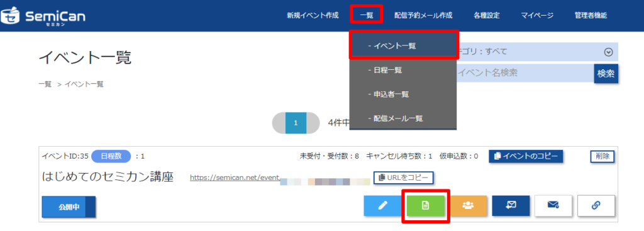Click the SemiCan logo

[43, 16]
